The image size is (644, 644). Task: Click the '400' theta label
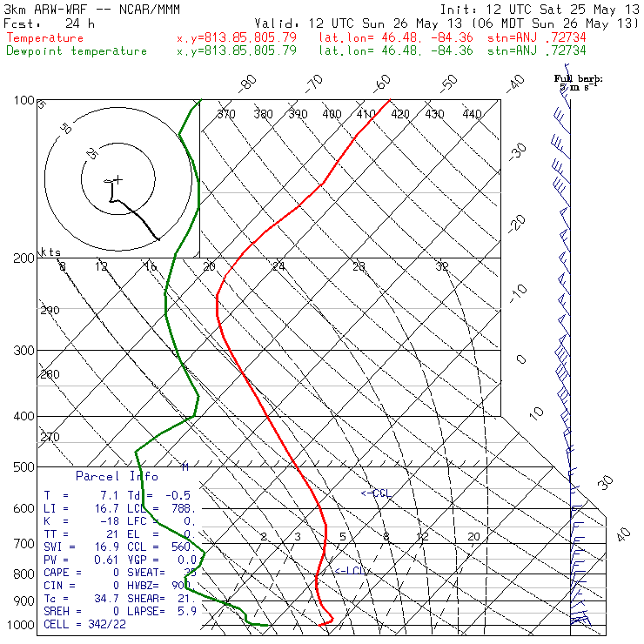tap(332, 114)
